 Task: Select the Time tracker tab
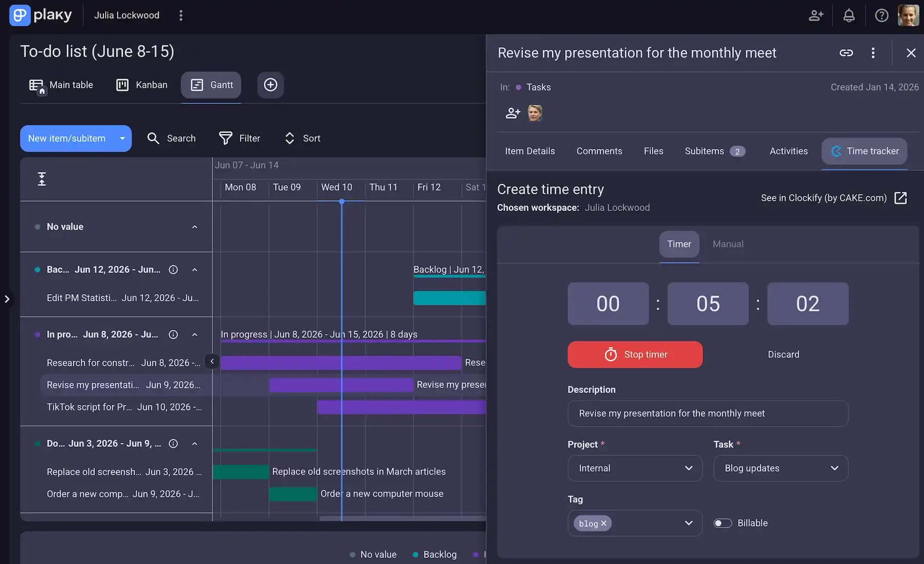point(864,151)
